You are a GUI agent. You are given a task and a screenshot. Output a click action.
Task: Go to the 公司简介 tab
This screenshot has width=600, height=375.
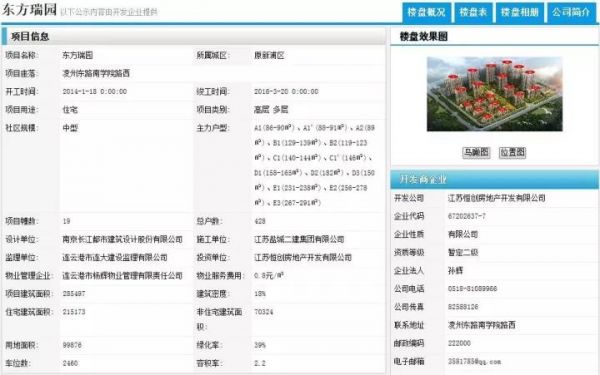tap(571, 13)
